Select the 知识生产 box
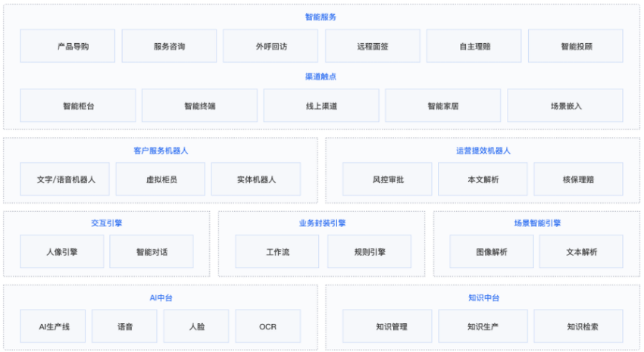The height and width of the screenshot is (352, 644). pos(483,326)
